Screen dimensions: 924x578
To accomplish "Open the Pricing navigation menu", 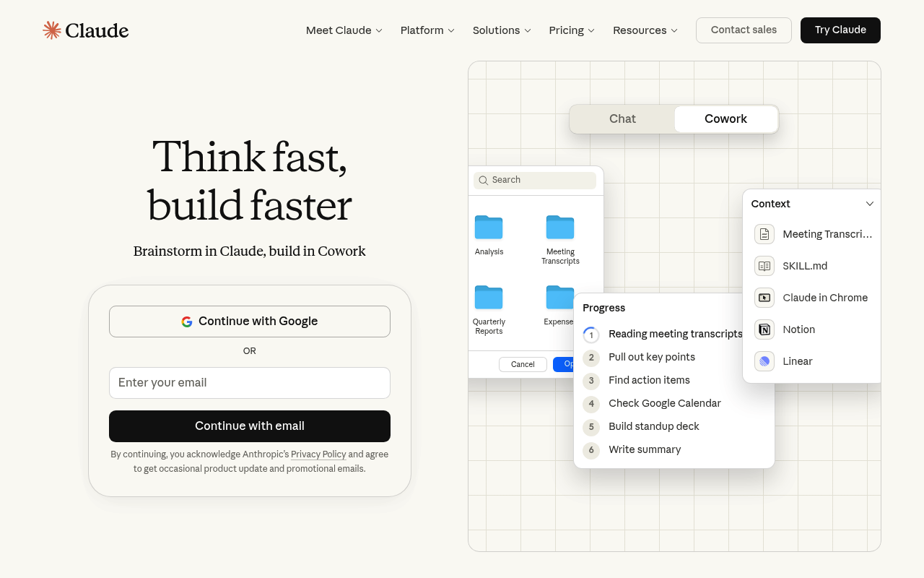I will tap(572, 30).
